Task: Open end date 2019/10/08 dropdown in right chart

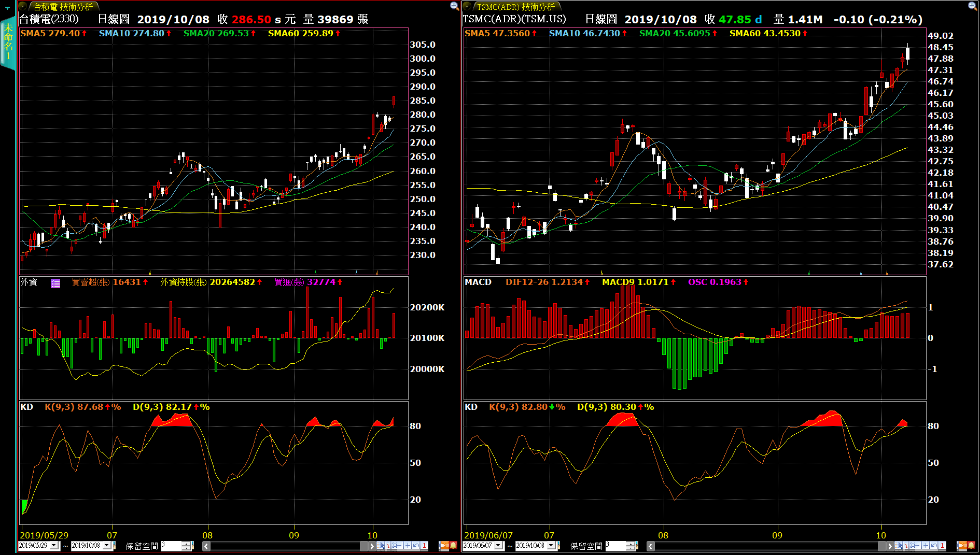Action: click(x=551, y=546)
